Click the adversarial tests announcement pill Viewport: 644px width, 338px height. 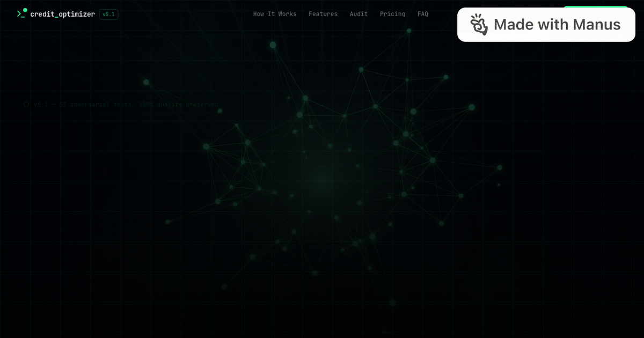click(121, 105)
